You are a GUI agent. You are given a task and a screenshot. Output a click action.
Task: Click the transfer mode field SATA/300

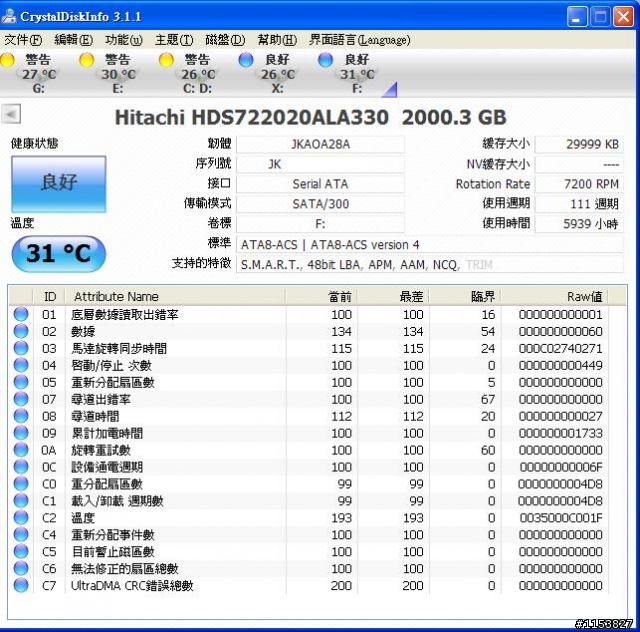tap(320, 204)
